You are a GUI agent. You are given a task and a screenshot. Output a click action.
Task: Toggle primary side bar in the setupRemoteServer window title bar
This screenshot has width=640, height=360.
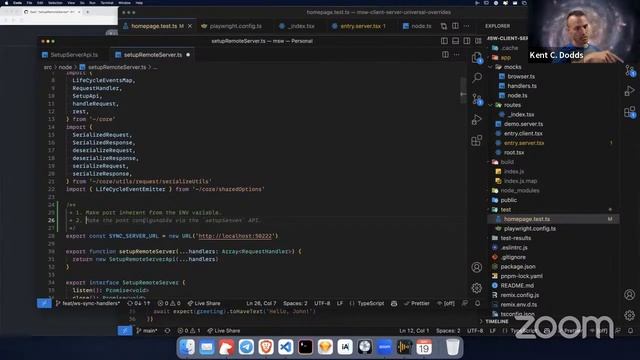point(444,41)
